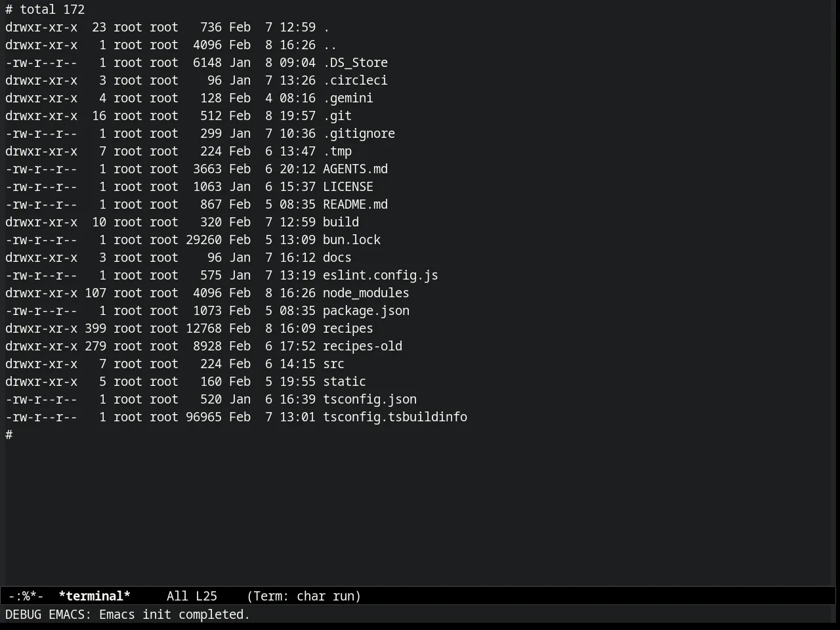
Task: Click the size value 8928
Action: coord(207,346)
